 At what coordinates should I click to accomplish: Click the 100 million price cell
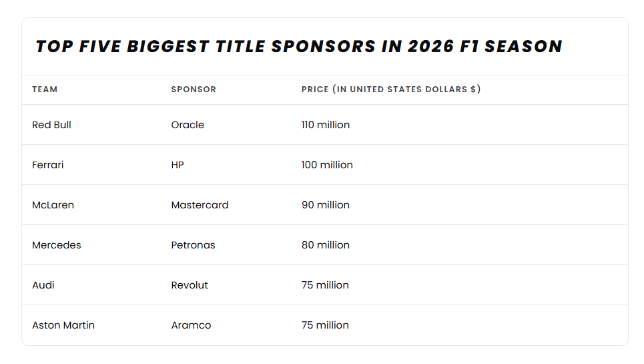(327, 165)
